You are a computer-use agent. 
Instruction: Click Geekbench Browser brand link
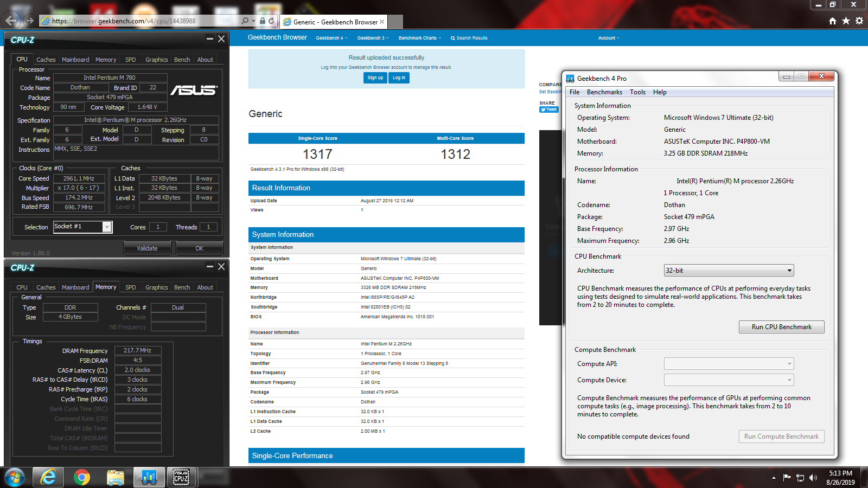tap(277, 37)
